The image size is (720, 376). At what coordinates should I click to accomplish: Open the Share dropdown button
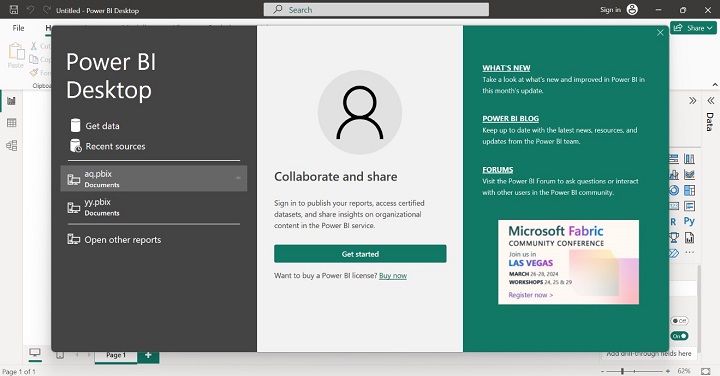693,28
